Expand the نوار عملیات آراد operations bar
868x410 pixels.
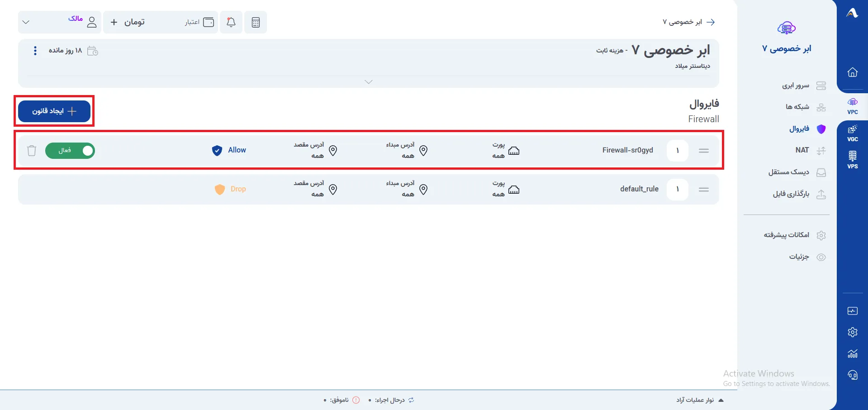700,400
